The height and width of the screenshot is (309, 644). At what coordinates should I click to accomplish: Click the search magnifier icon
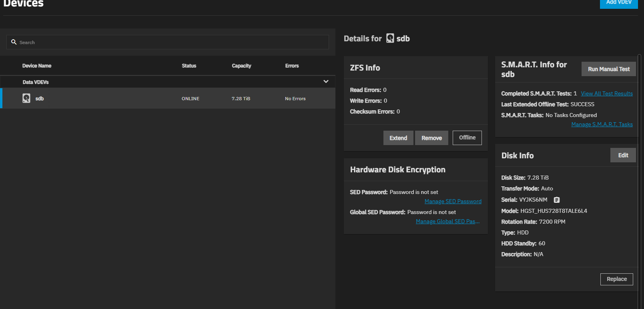14,42
